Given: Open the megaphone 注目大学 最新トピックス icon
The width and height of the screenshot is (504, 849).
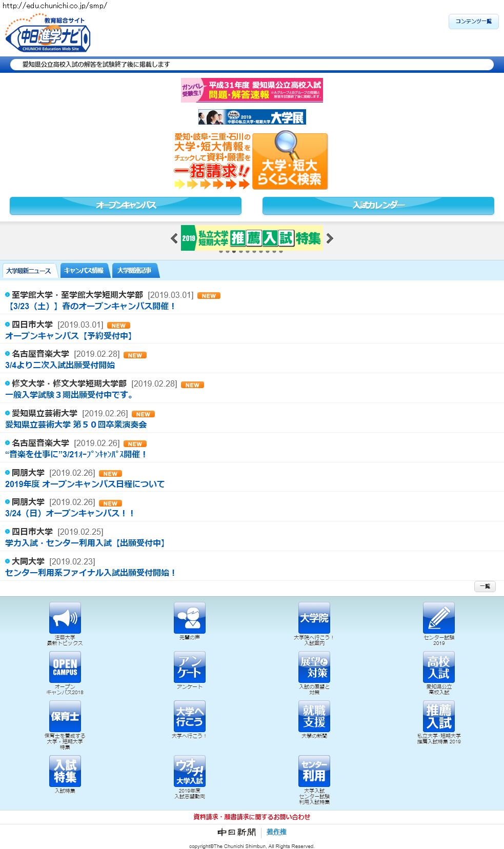Looking at the screenshot, I should coord(65,618).
